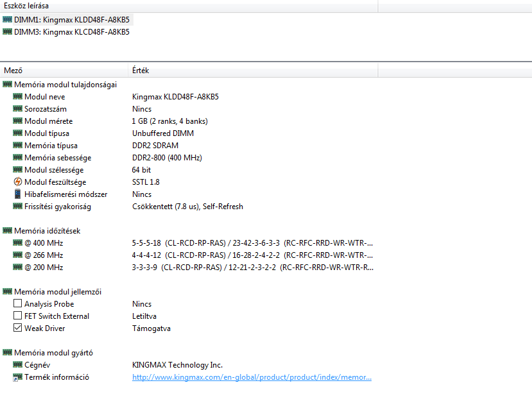Click the @ 400 MHz row icon
The height and width of the screenshot is (417, 532).
[x=17, y=243]
